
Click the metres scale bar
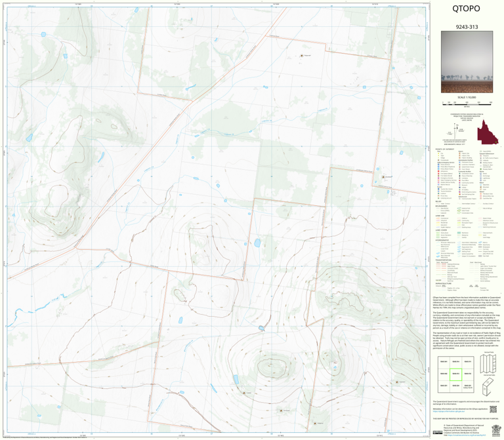coord(467,104)
